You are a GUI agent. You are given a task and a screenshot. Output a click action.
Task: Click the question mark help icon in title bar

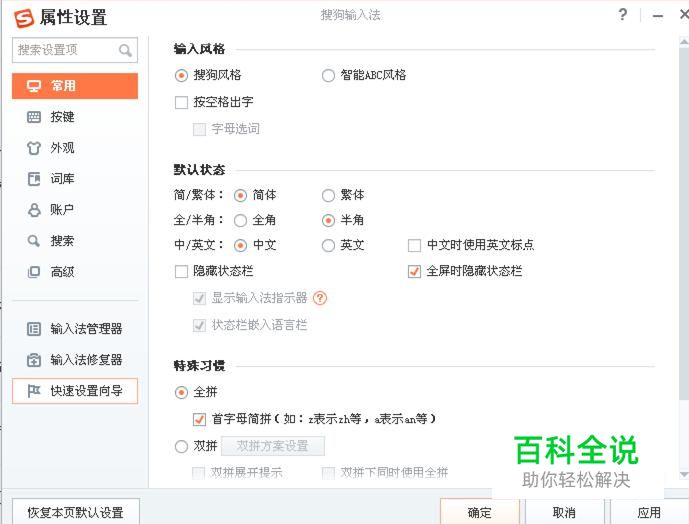point(622,15)
